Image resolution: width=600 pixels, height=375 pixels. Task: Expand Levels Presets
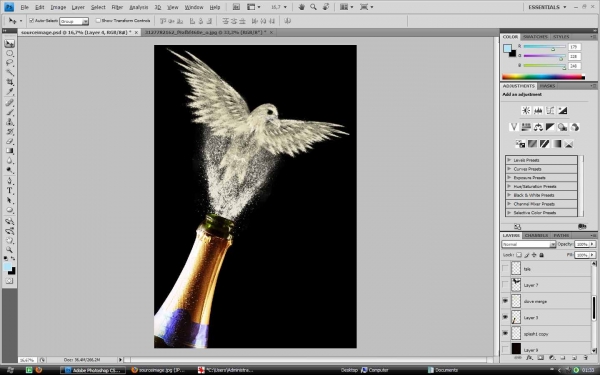point(509,160)
